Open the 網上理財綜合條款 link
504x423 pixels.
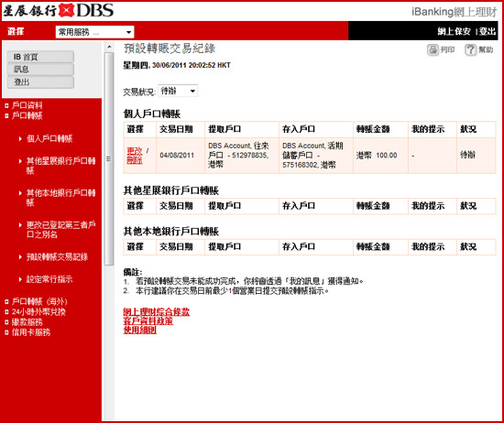(x=157, y=312)
